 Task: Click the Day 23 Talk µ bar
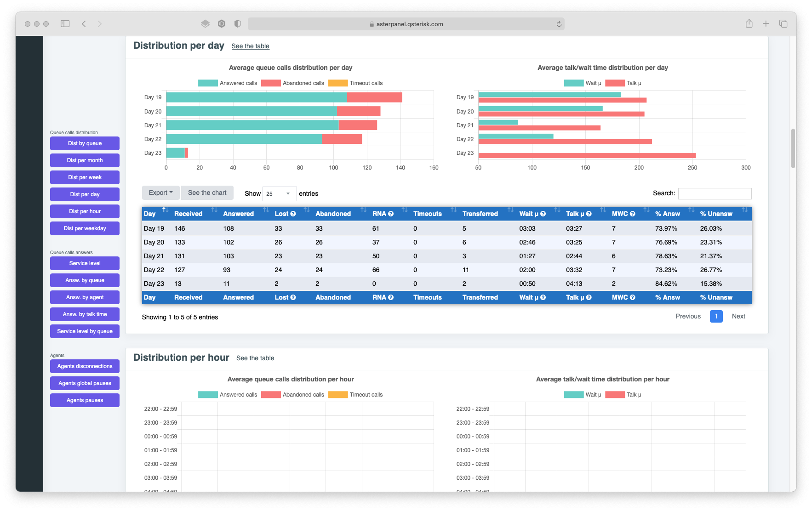[587, 155]
